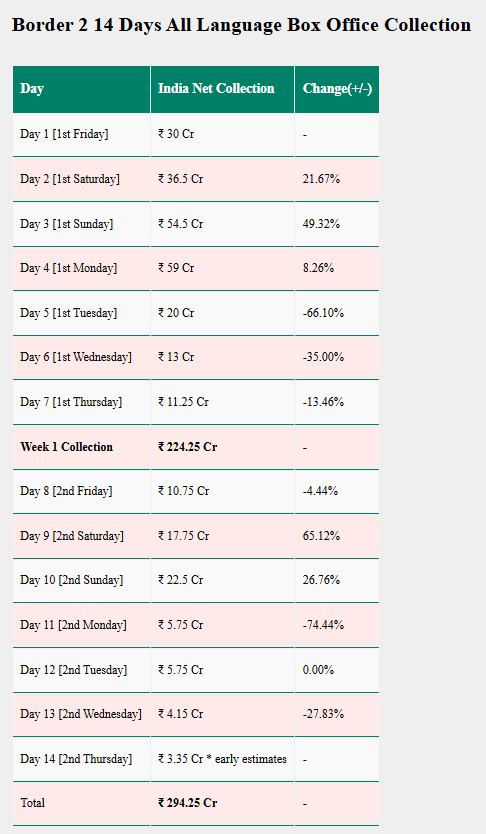Select the ₹ 224.25 Cr week total

click(187, 447)
